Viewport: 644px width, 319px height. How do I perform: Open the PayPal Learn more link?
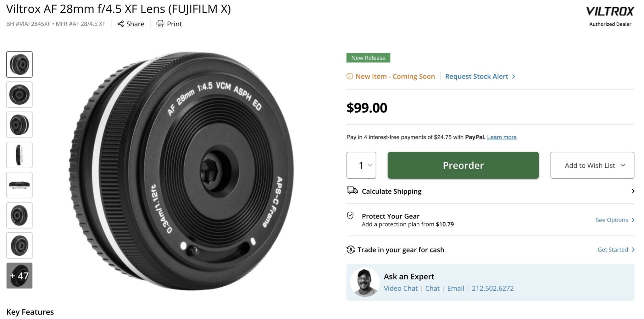(502, 137)
